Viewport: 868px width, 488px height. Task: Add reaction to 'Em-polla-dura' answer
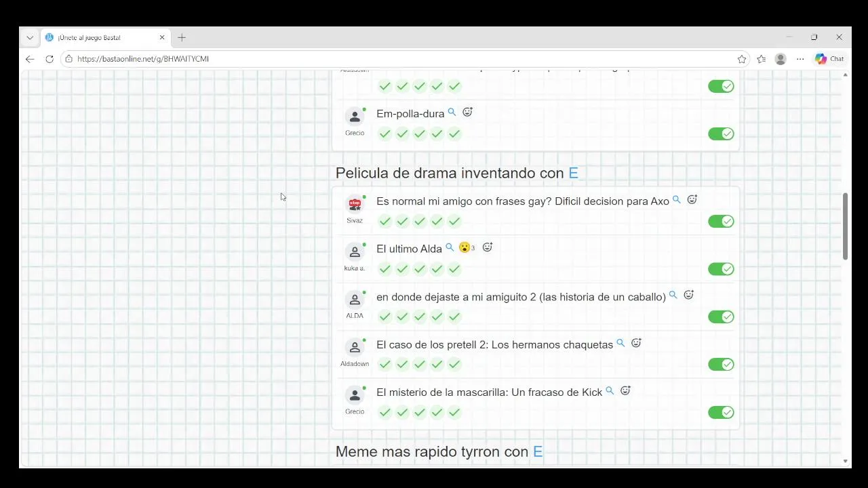point(467,113)
